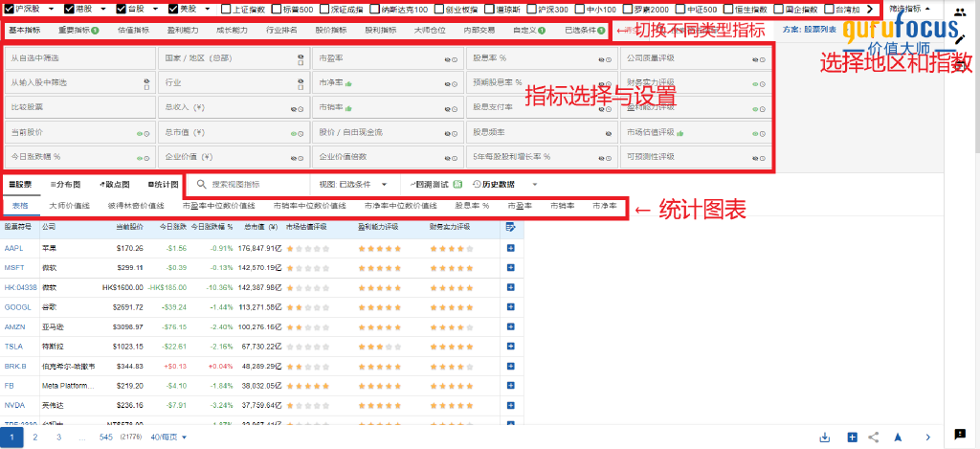Click plus icon in the NVDA row
The height and width of the screenshot is (449, 980).
[511, 405]
